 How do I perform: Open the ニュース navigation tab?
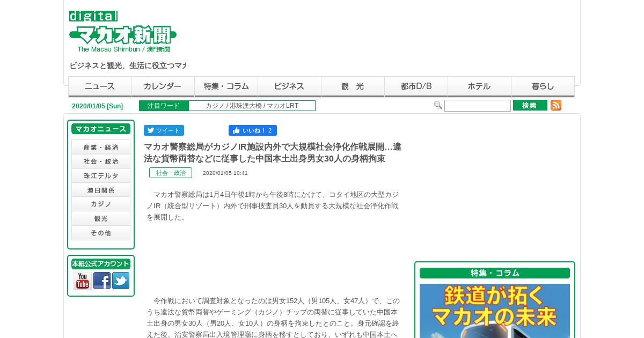pos(100,86)
